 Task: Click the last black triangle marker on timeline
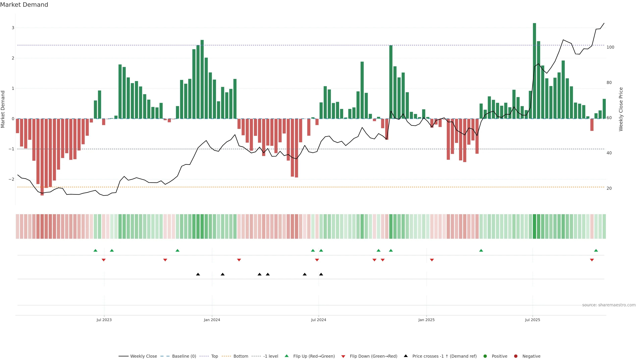click(x=321, y=274)
